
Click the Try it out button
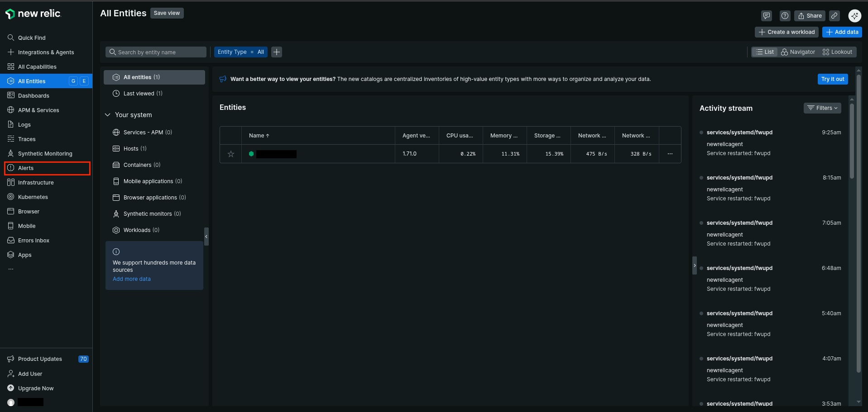coord(832,79)
